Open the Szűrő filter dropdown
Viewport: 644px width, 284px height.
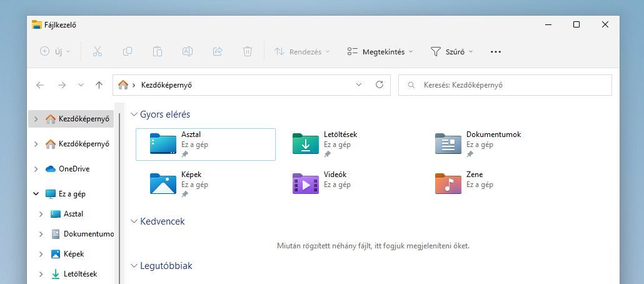click(452, 52)
